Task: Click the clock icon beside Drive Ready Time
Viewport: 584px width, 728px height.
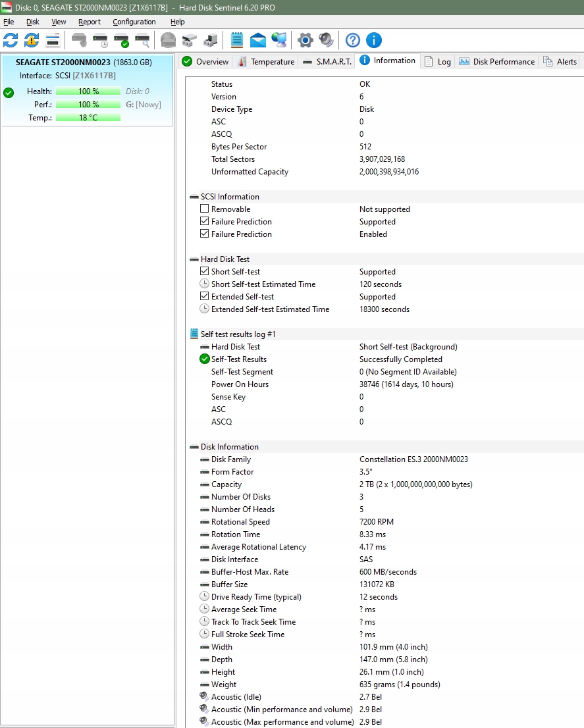Action: coord(204,596)
